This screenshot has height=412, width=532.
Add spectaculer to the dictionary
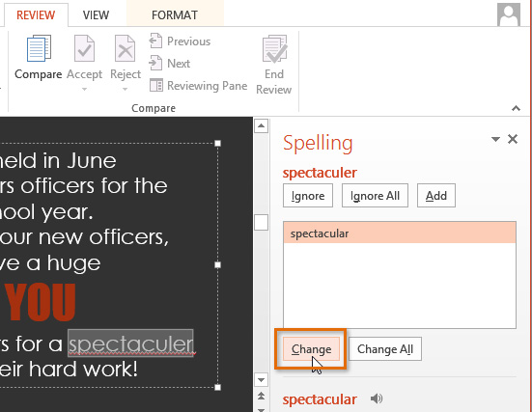(436, 196)
